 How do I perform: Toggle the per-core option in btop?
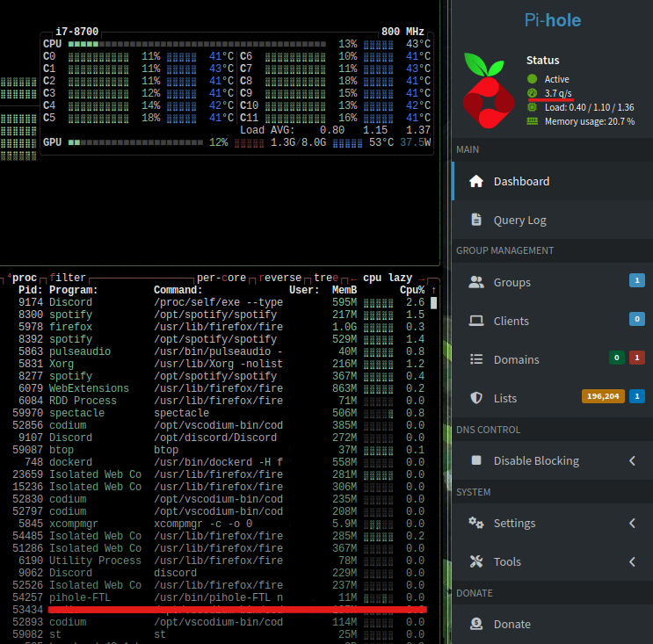click(x=221, y=278)
